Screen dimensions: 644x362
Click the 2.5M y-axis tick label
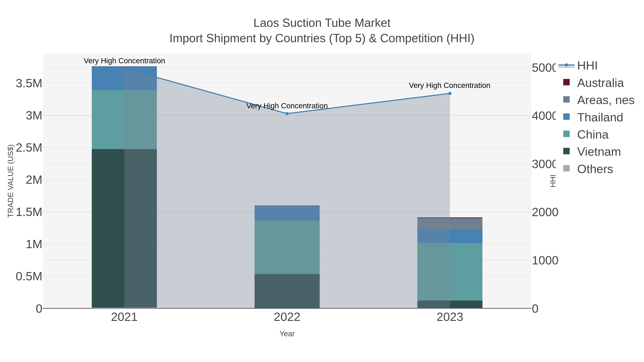click(x=29, y=148)
